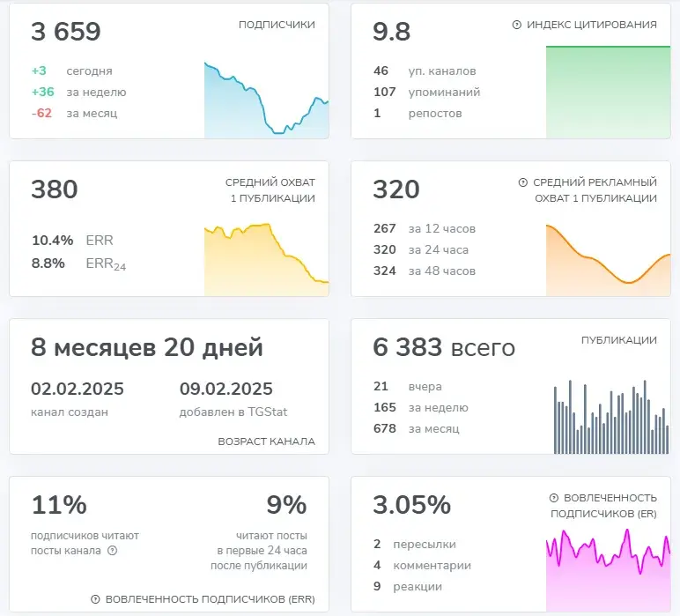Click '46 уп. каналов' row

[425, 71]
